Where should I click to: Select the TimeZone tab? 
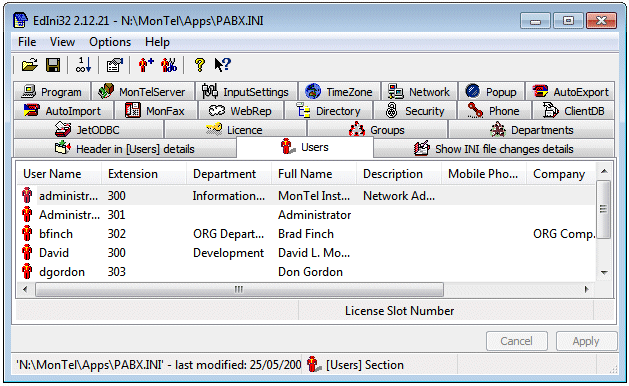pyautogui.click(x=339, y=91)
